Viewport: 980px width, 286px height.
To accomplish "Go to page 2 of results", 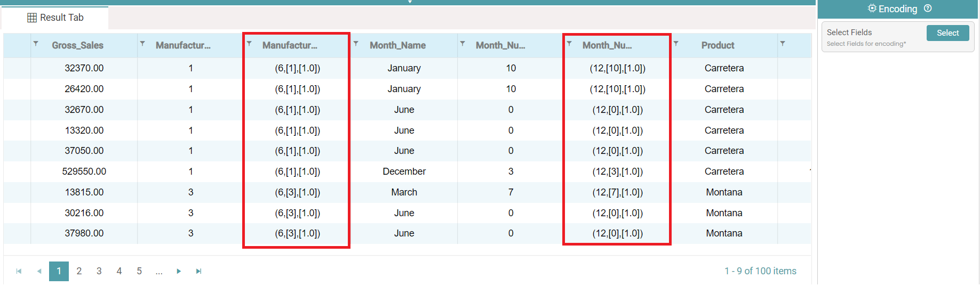I will [x=79, y=271].
